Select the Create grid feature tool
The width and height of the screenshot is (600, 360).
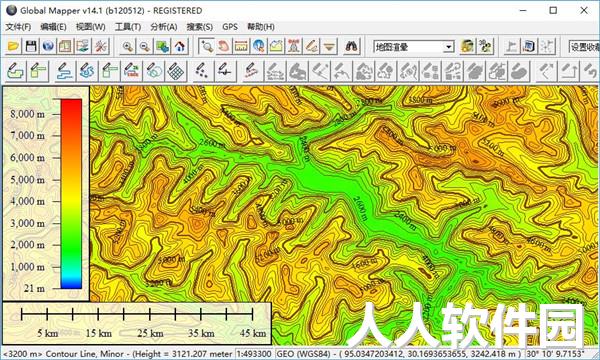click(x=176, y=71)
